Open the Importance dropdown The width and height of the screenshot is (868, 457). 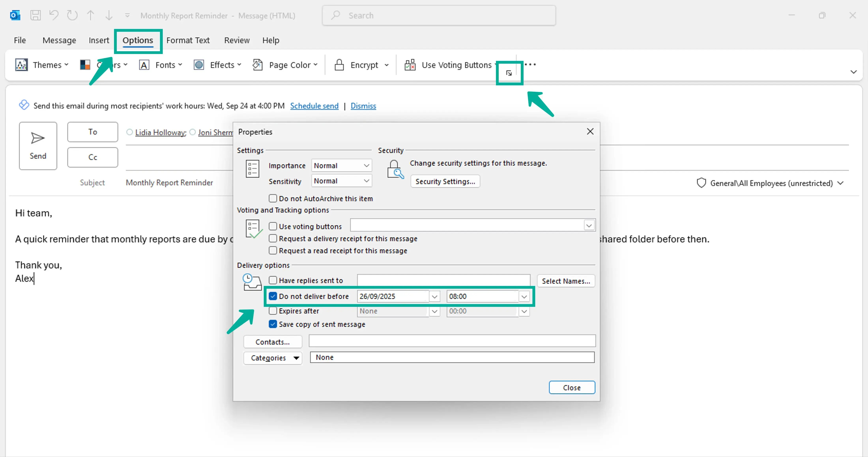(341, 166)
